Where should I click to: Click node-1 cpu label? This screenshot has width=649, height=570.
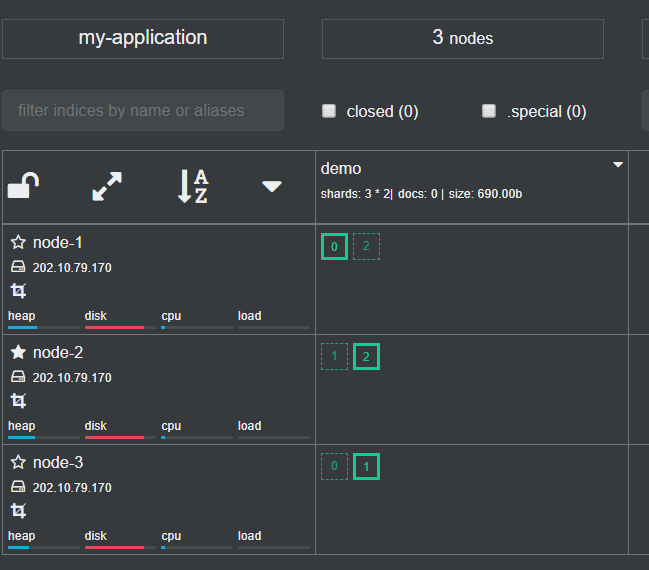click(x=171, y=316)
